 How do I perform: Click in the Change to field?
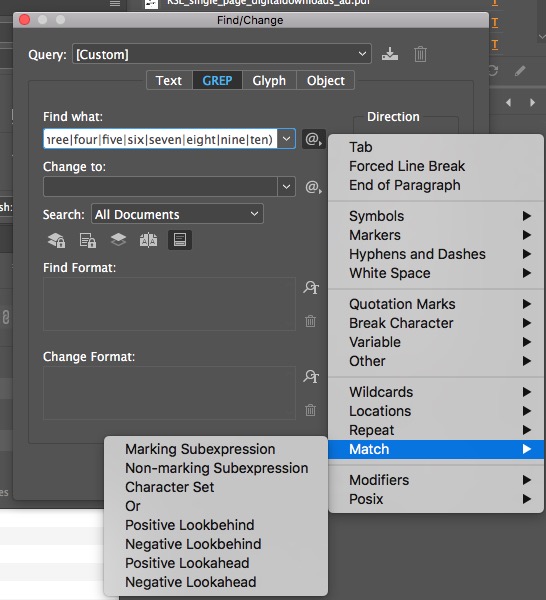[160, 187]
